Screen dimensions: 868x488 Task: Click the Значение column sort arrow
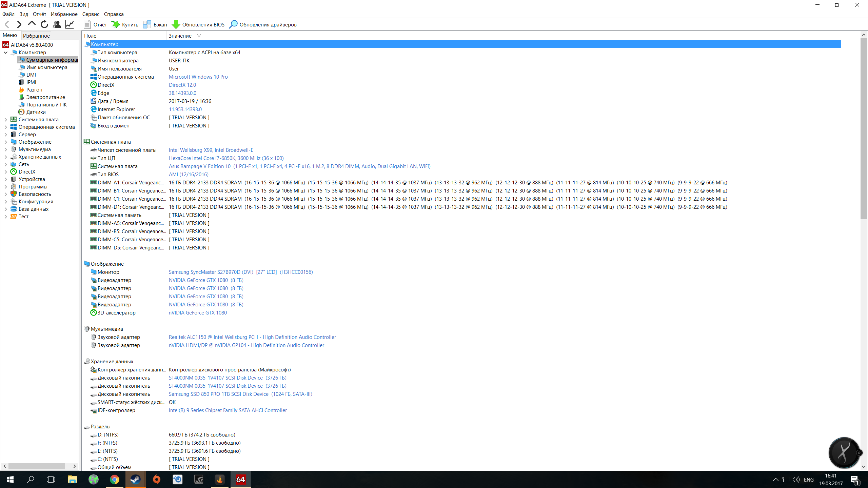(199, 36)
